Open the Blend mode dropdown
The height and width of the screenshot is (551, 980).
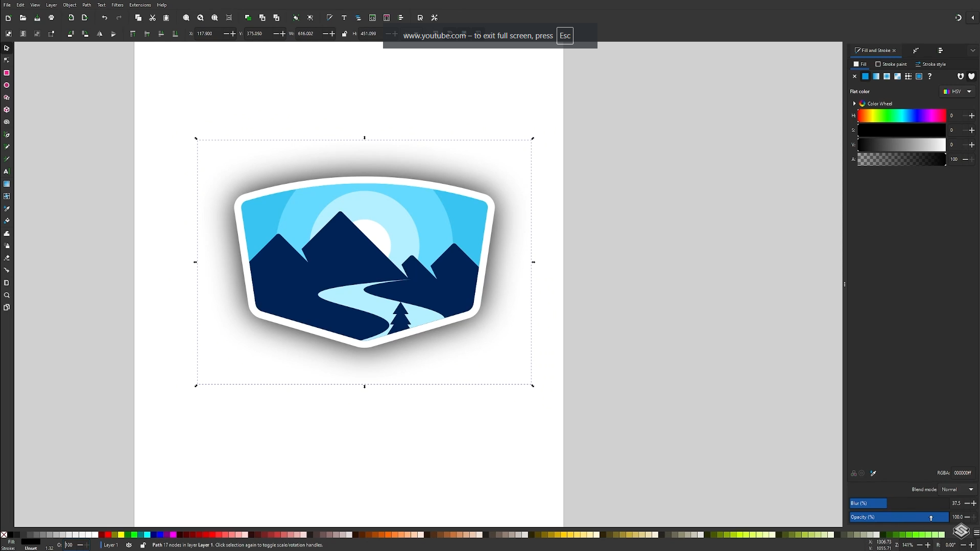(959, 489)
